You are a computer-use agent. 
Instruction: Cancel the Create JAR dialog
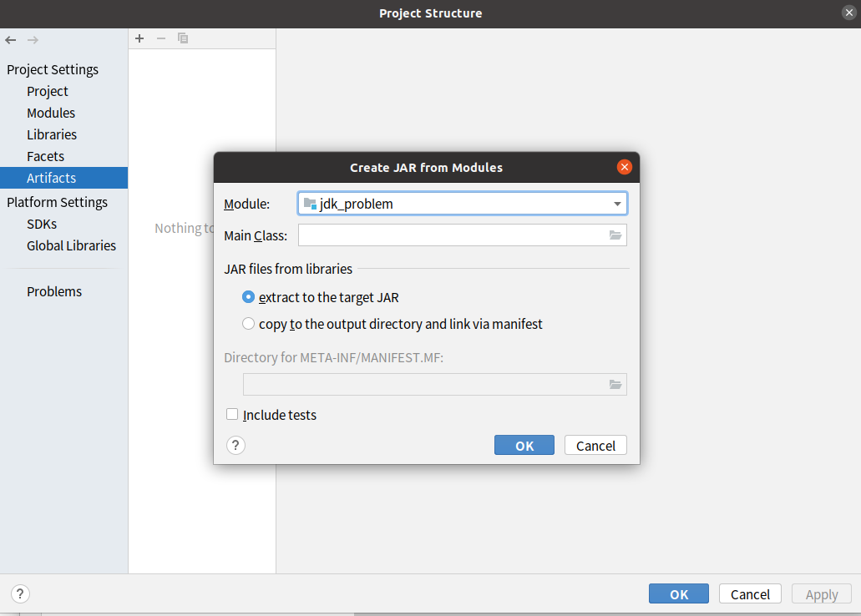click(595, 445)
